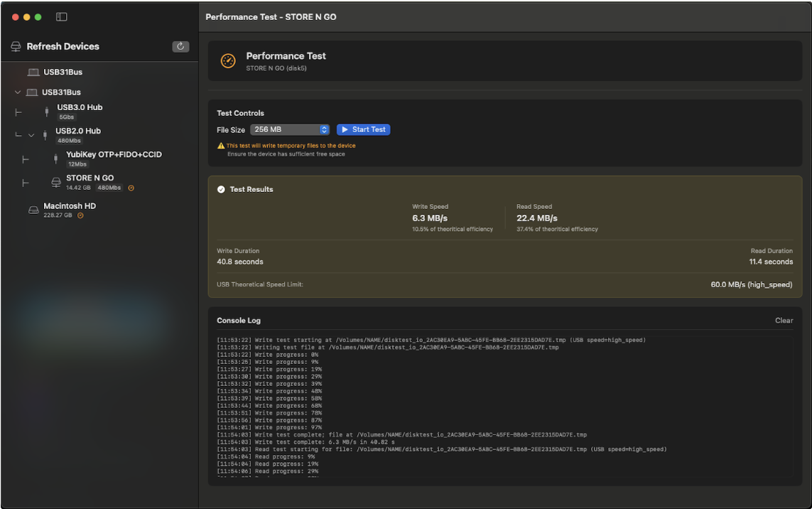Screen dimensions: 812x509
Task: Toggle the sidebar icon in the title bar
Action: click(61, 16)
